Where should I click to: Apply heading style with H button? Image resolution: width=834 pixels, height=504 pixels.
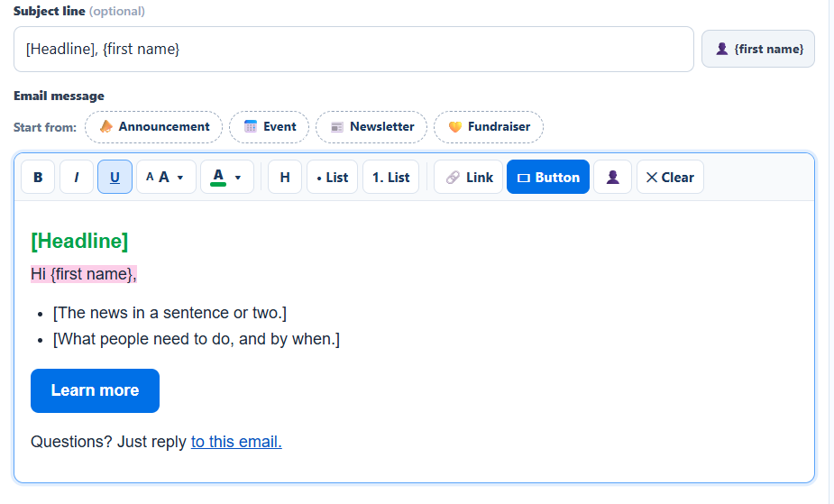coord(285,177)
